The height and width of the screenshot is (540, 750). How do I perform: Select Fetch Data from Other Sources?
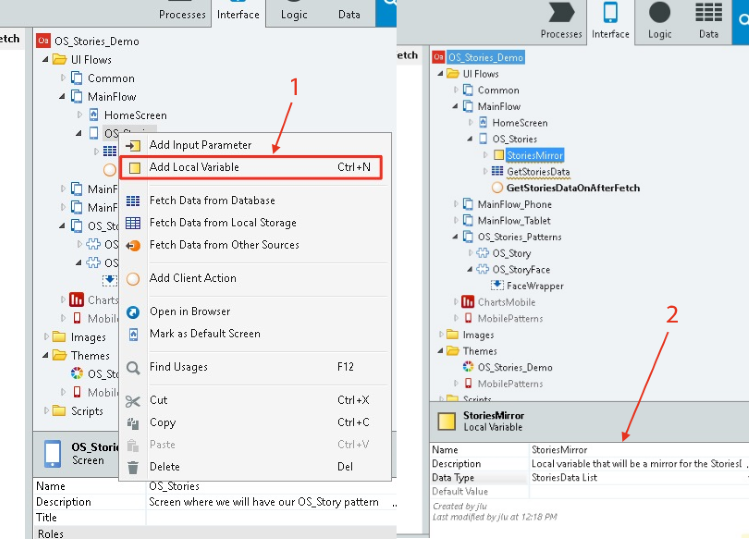[223, 245]
